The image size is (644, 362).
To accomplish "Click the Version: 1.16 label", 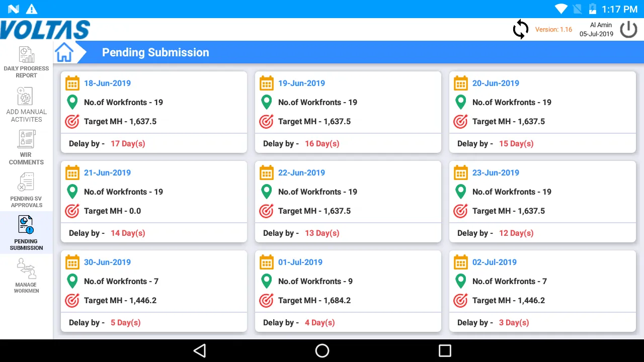I will click(x=553, y=30).
